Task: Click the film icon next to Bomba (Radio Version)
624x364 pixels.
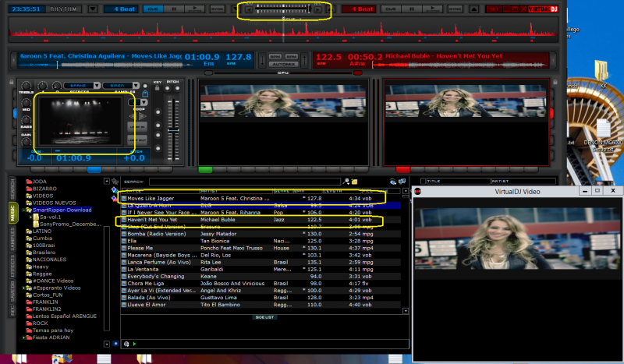Action: coord(123,234)
